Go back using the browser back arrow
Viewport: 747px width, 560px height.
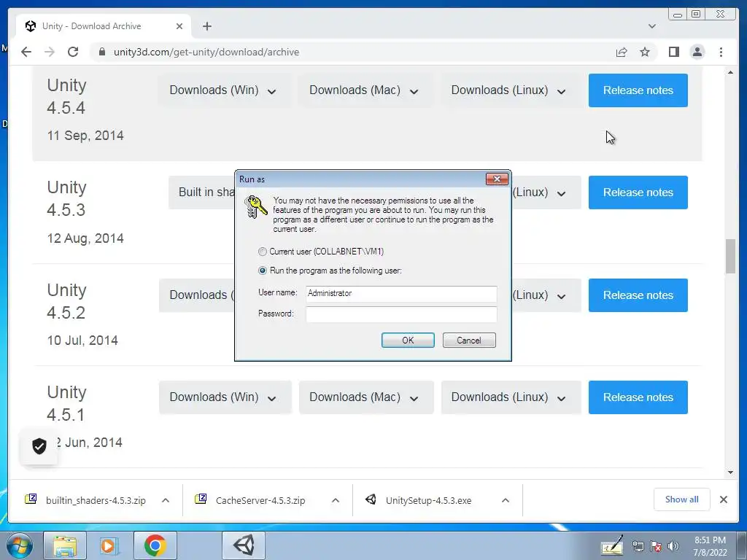point(26,52)
